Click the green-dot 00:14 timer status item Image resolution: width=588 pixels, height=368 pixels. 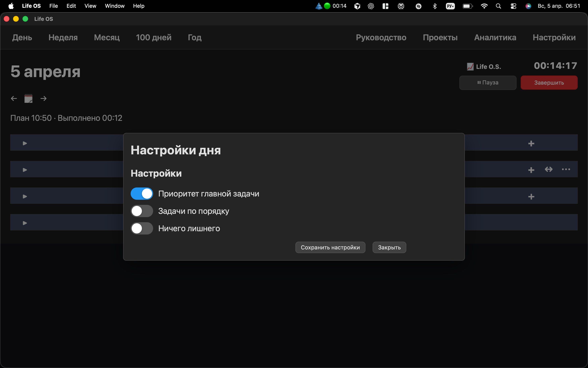coord(335,6)
